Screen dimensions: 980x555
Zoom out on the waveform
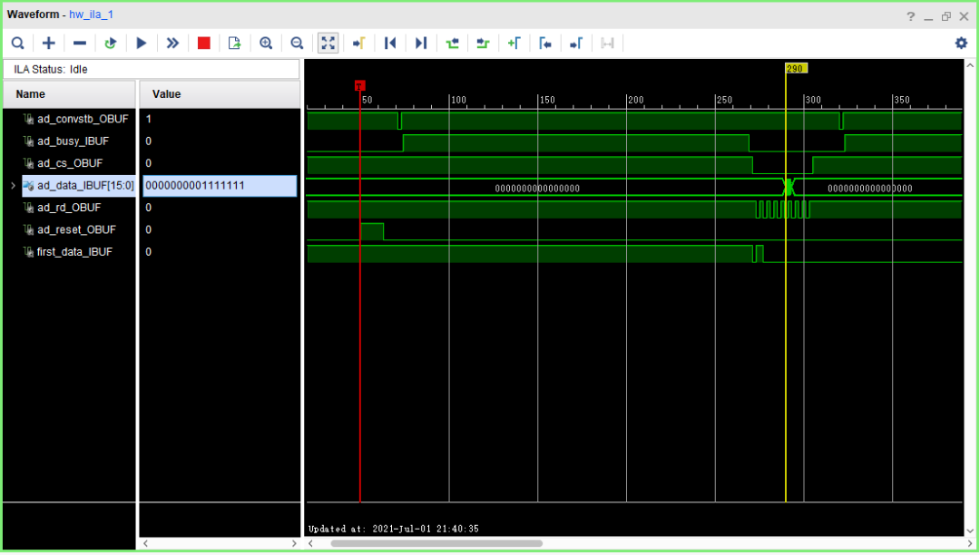pos(297,44)
